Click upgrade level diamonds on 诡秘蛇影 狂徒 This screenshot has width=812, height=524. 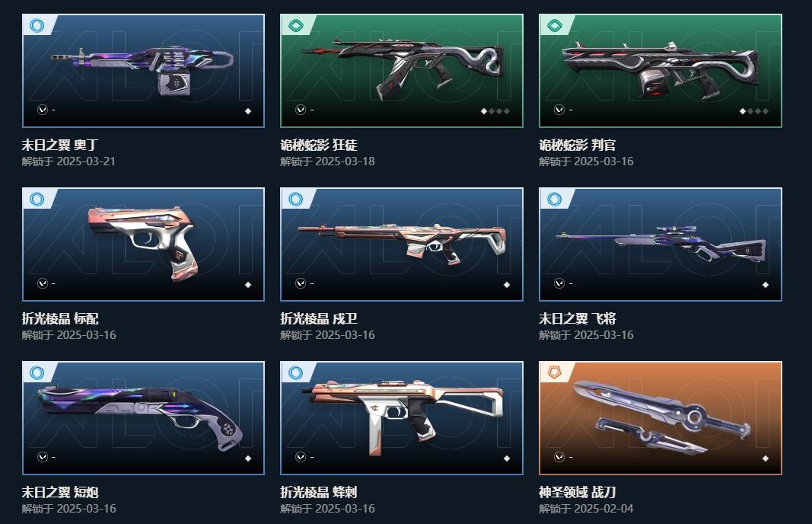click(495, 111)
